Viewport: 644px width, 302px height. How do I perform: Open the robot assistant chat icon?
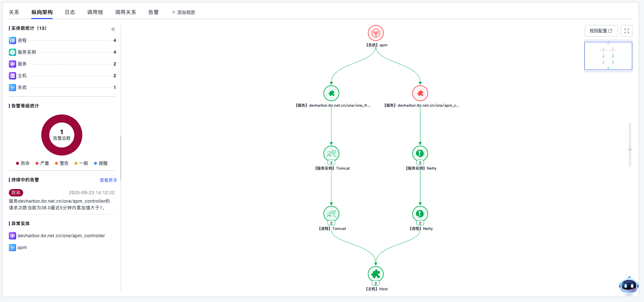(629, 285)
